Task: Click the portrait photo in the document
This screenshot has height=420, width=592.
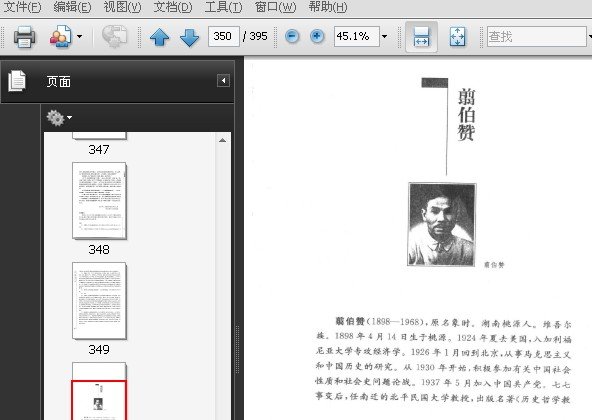Action: 442,224
